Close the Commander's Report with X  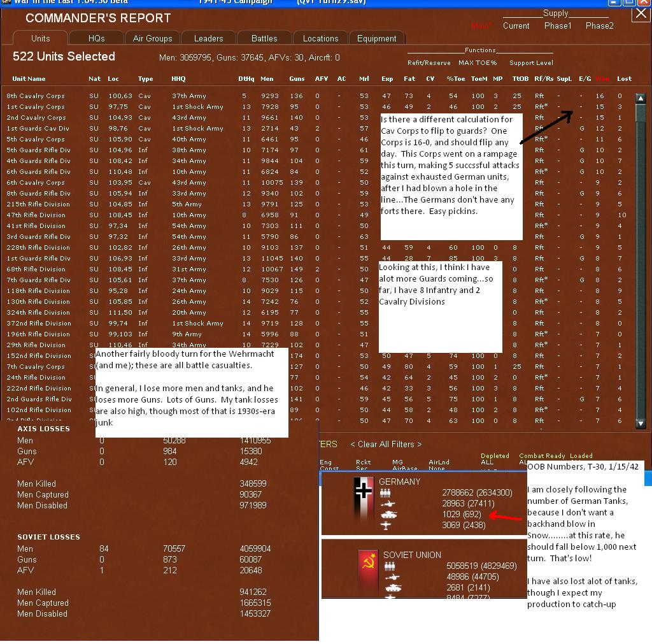coord(641,14)
